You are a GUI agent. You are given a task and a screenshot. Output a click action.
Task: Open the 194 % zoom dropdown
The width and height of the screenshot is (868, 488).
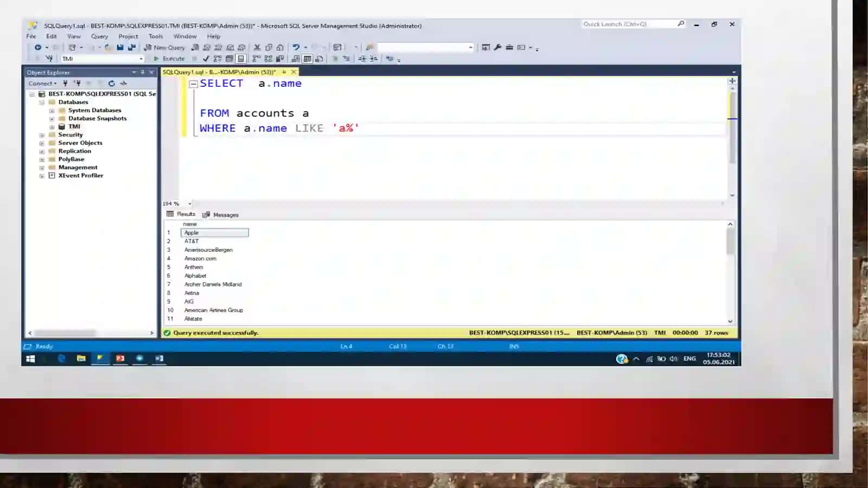coord(189,204)
